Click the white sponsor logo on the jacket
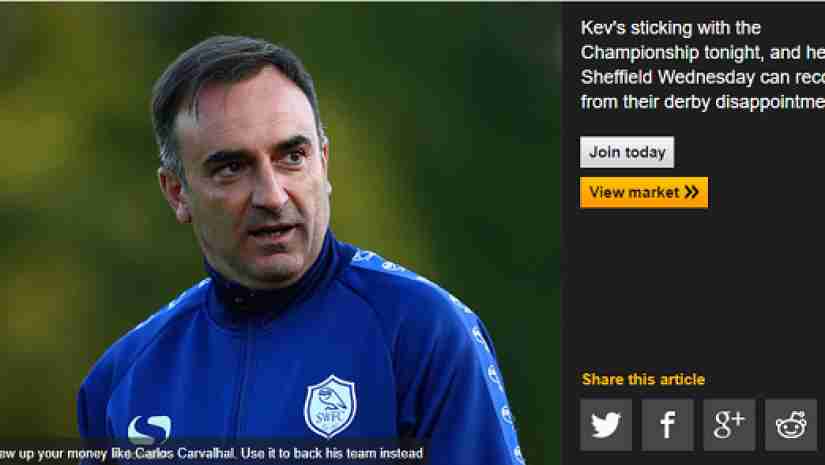825x465 pixels. [x=149, y=429]
